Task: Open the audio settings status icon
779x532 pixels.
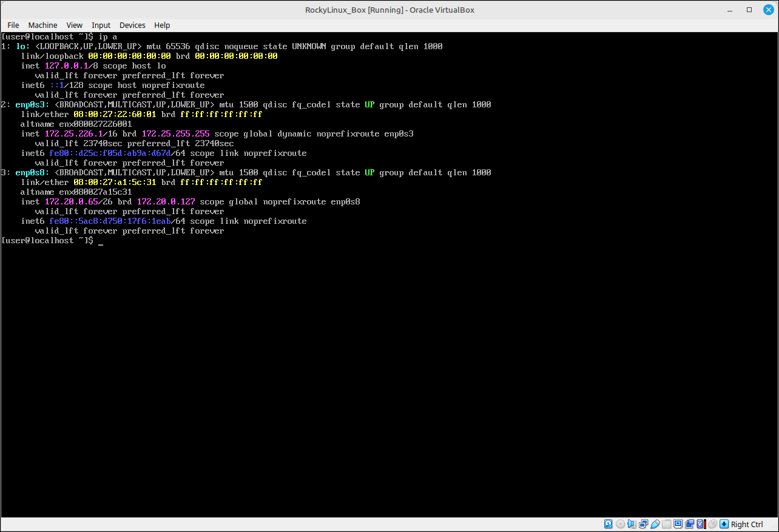Action: tap(632, 524)
